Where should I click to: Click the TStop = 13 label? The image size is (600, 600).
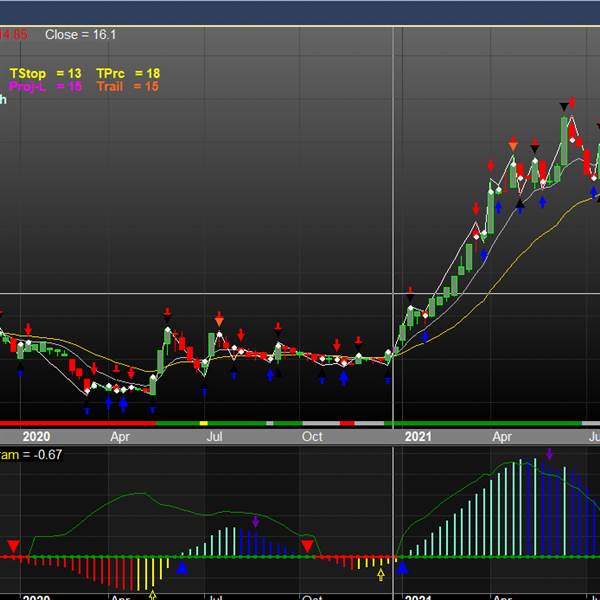coord(45,73)
